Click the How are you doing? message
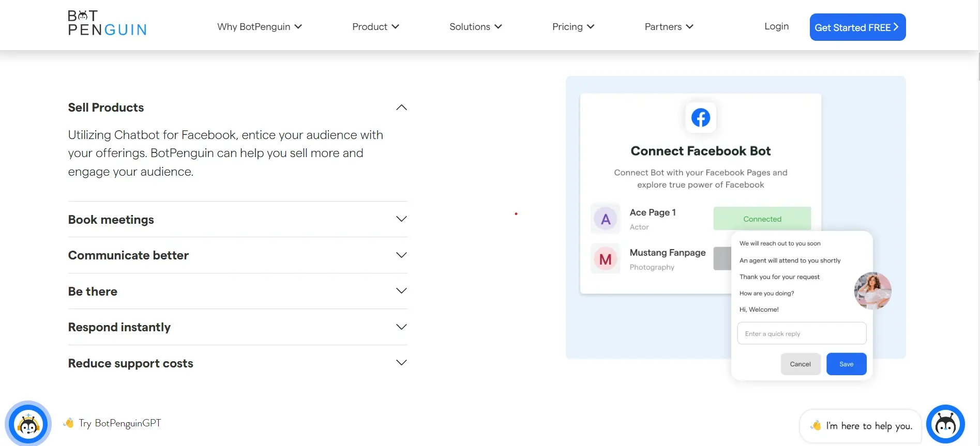Screen dimensions: 980x446 point(766,293)
